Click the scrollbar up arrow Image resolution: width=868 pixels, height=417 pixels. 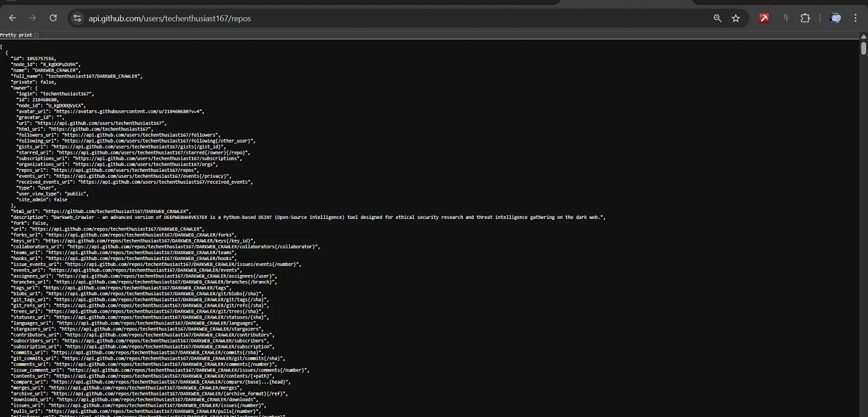coord(863,37)
